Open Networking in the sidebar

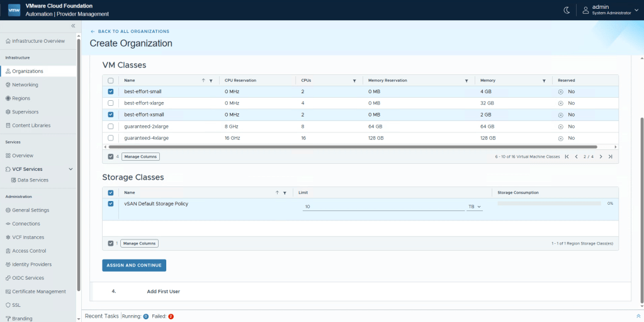coord(25,84)
